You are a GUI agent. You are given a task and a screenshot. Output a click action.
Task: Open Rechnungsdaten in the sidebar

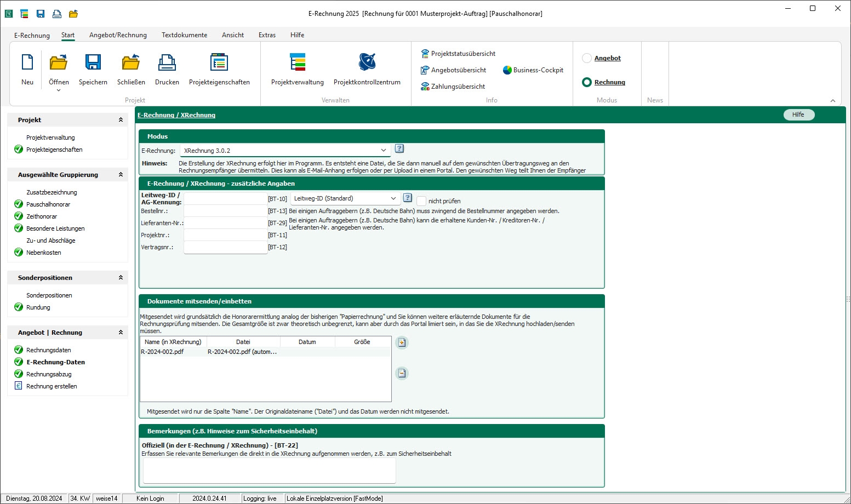pyautogui.click(x=49, y=350)
